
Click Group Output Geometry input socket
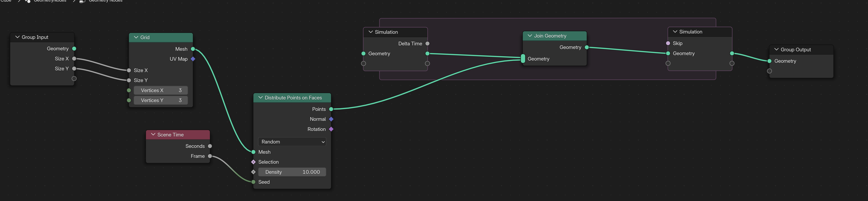[769, 61]
